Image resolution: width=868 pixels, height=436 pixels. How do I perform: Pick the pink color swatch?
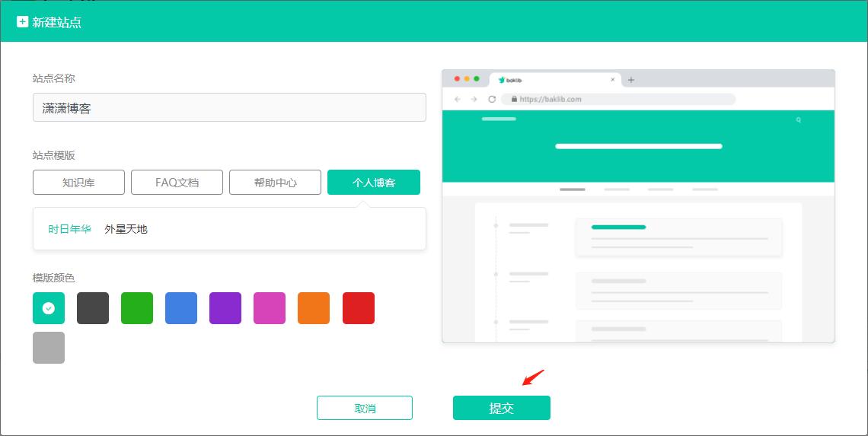(270, 308)
